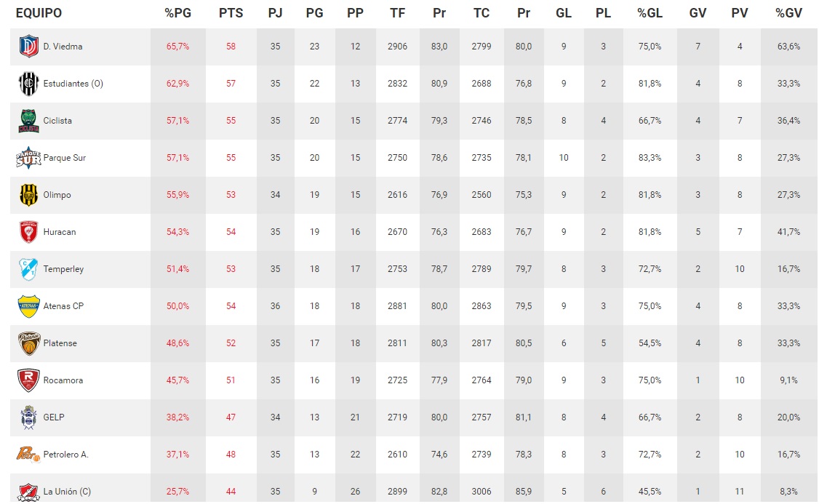Click the Huracan team logo
The width and height of the screenshot is (819, 504).
28,232
